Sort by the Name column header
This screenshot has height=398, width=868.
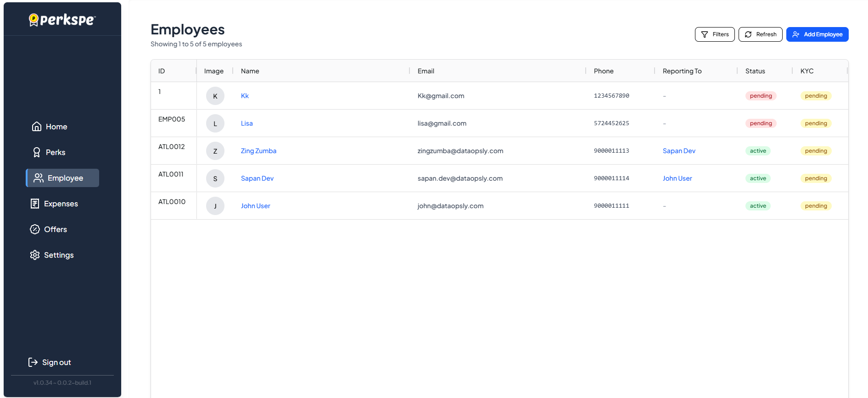(x=250, y=71)
